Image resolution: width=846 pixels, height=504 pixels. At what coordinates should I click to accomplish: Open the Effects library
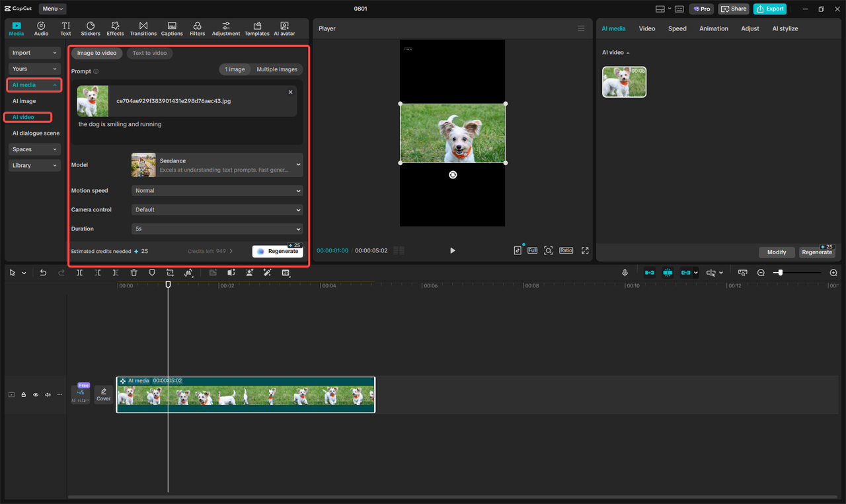(x=115, y=28)
